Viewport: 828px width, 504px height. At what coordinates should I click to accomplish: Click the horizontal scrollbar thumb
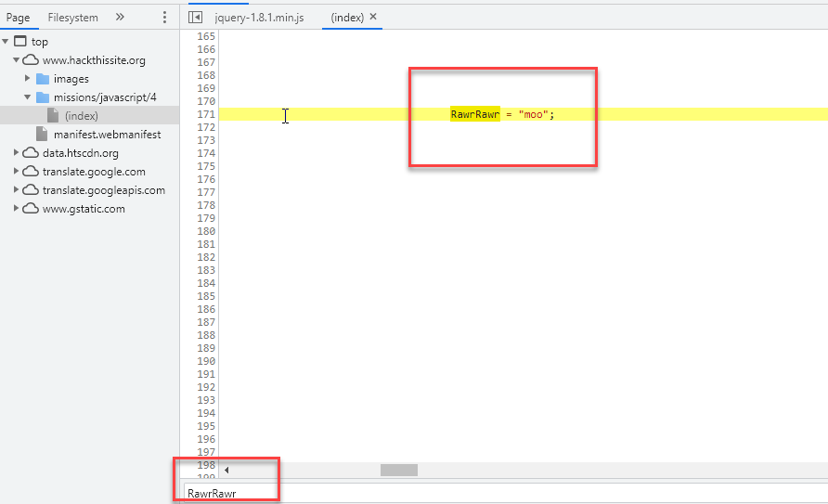(x=399, y=470)
